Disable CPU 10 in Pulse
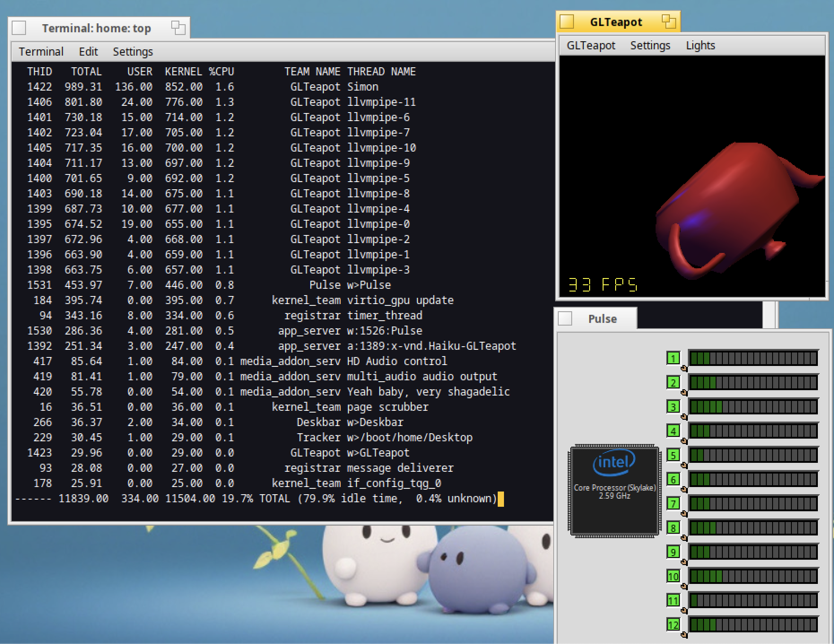 (x=673, y=576)
